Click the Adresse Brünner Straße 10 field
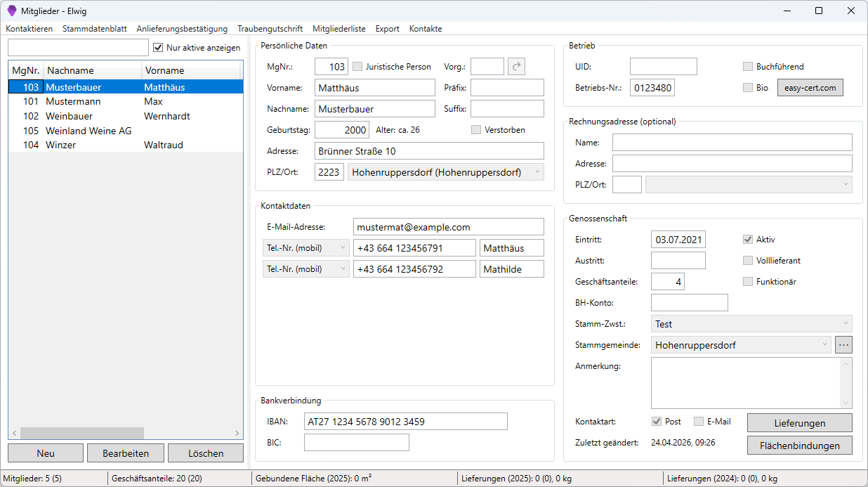 click(429, 151)
